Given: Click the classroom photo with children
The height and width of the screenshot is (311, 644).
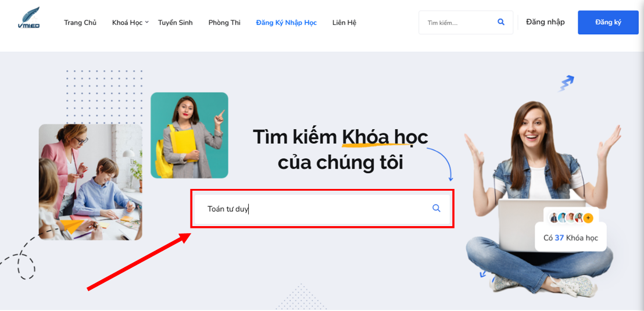Looking at the screenshot, I should (90, 182).
